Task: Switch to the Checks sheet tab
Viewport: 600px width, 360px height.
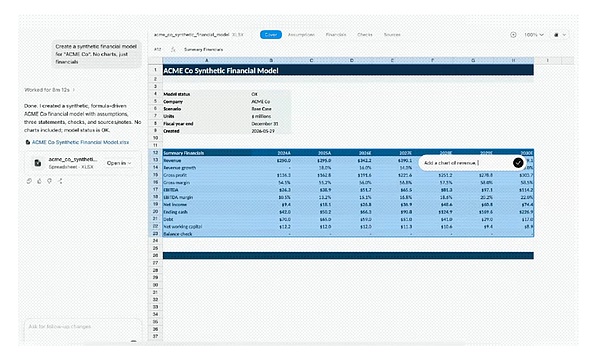Action: pos(365,35)
